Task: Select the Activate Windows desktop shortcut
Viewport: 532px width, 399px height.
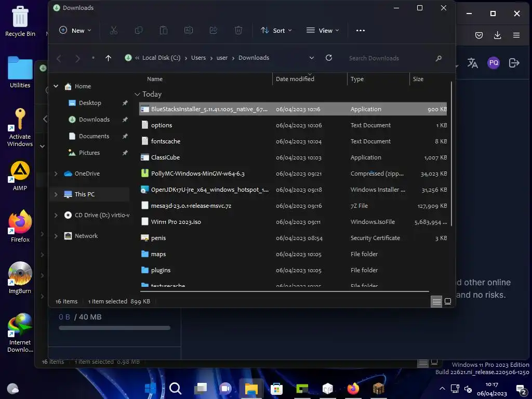Action: pyautogui.click(x=20, y=127)
